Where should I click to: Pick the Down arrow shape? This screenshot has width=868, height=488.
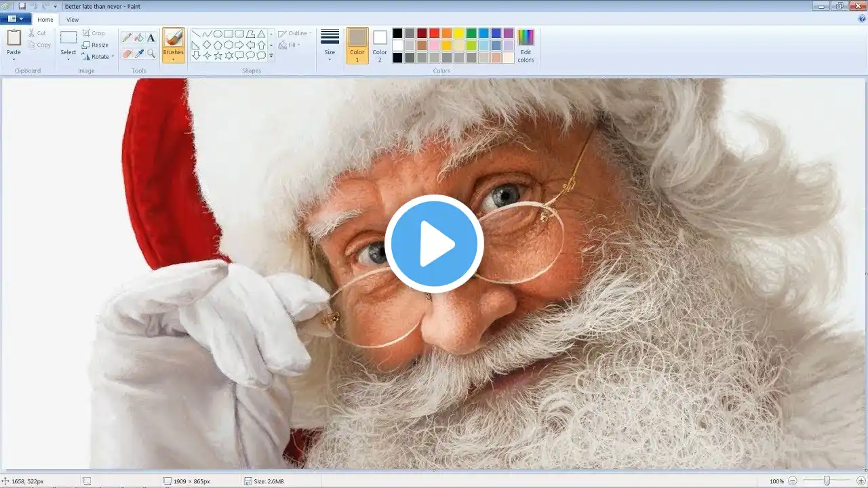tap(196, 56)
